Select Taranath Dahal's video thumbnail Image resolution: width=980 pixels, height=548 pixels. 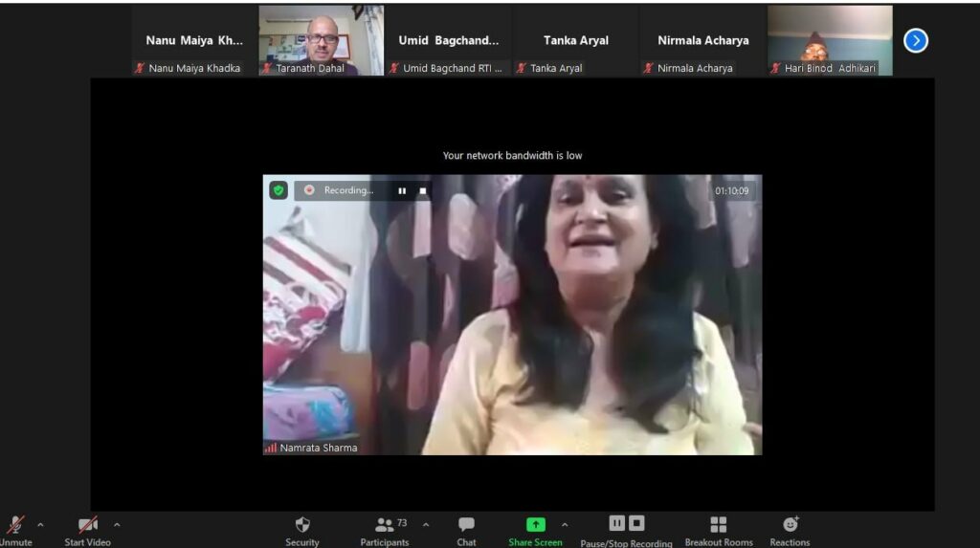321,39
